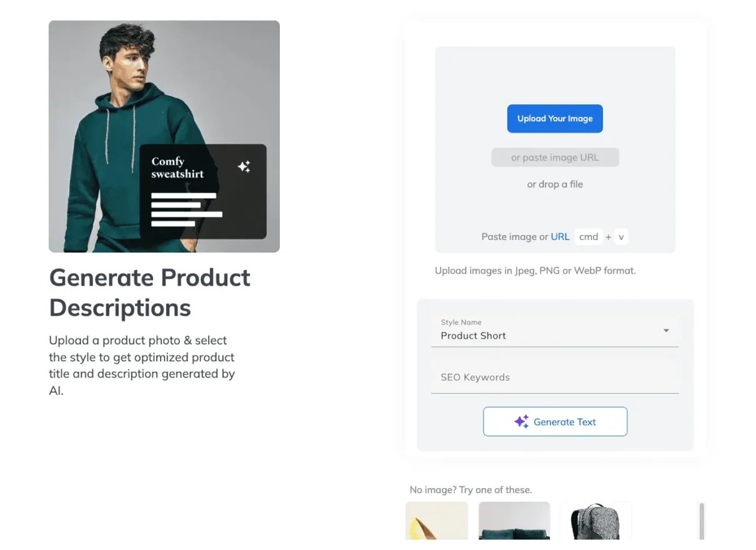Screen dimensions: 756x550
Task: Focus the paste image URL field
Action: (x=555, y=157)
